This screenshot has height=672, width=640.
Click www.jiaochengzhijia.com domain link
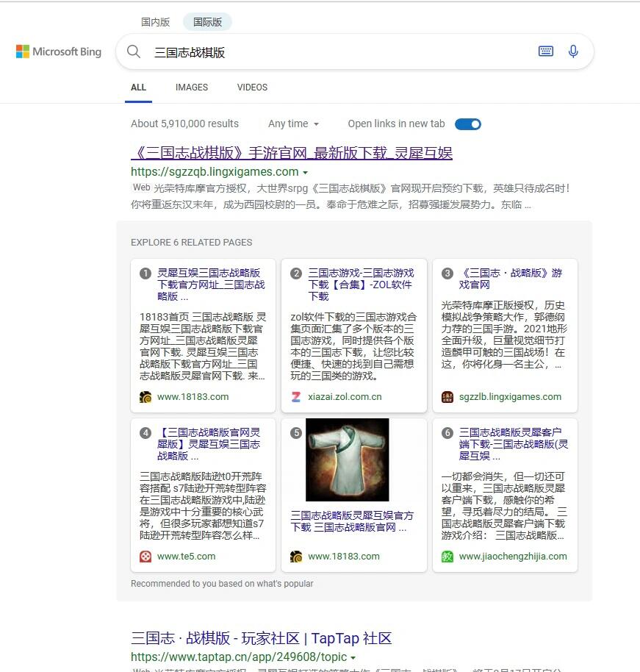[513, 557]
